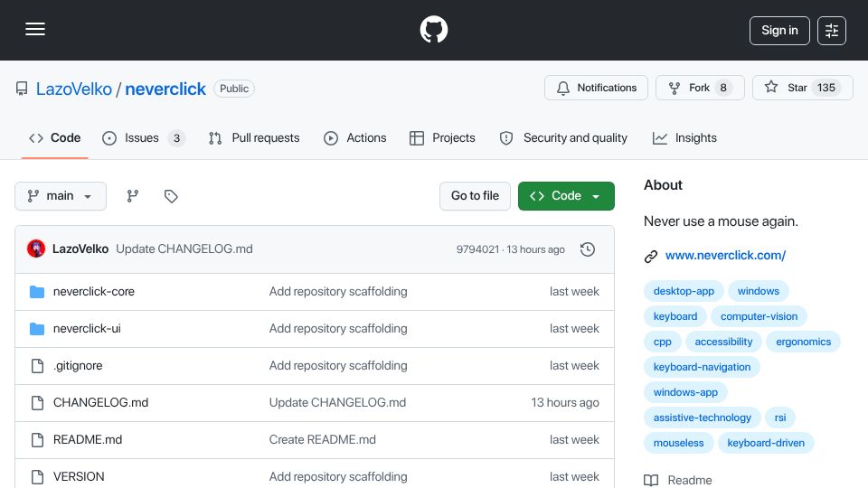Open the CHANGELOG.md file
Screen dimensions: 868x488
pos(100,403)
